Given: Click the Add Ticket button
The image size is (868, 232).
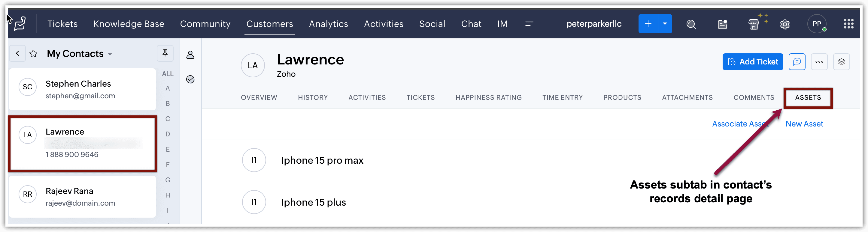Looking at the screenshot, I should click(x=752, y=62).
